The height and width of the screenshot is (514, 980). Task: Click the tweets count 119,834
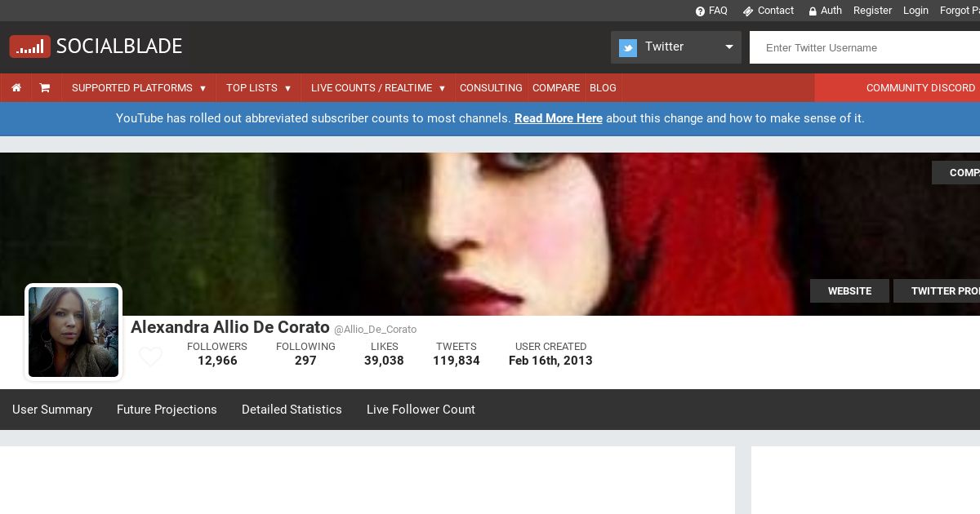(x=457, y=361)
